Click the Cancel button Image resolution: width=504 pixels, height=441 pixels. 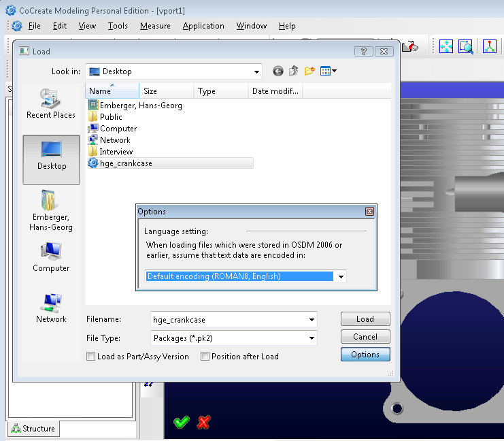[365, 336]
